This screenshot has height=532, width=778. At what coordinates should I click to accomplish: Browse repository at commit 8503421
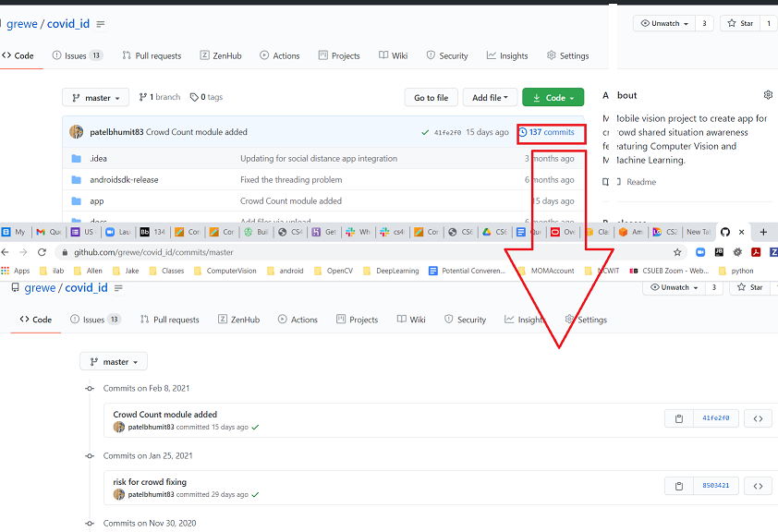[x=757, y=486]
